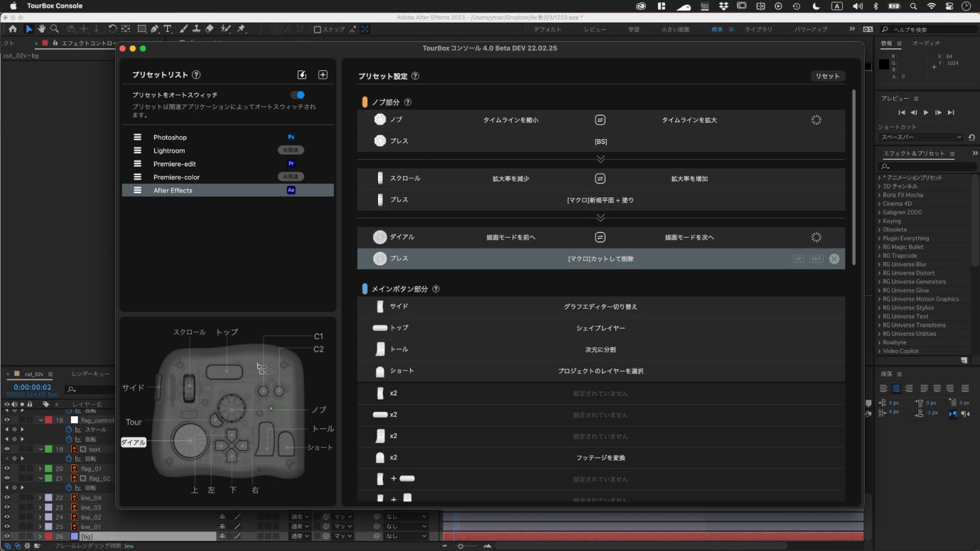Switch to the レンダーキュー tab
The image size is (980, 551).
coord(90,373)
